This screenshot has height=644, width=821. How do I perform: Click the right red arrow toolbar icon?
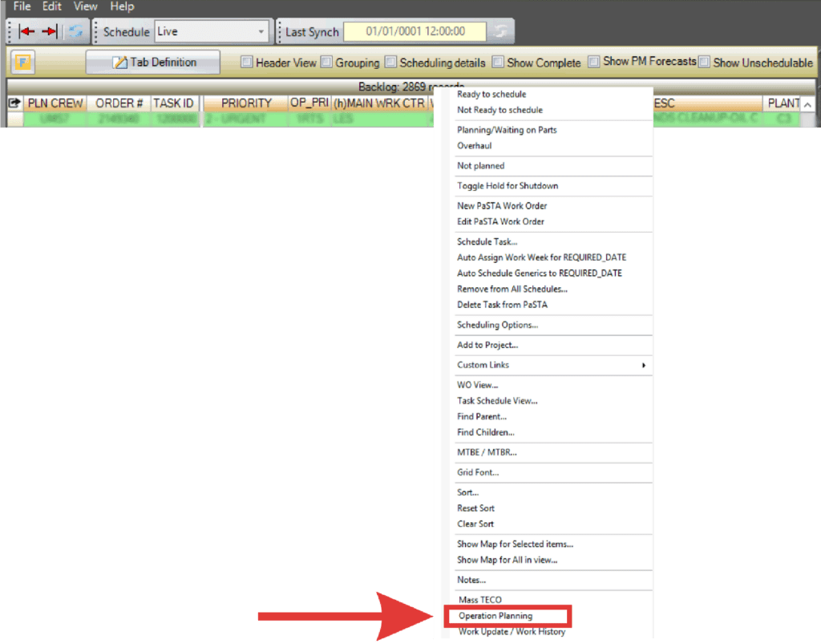click(x=49, y=31)
